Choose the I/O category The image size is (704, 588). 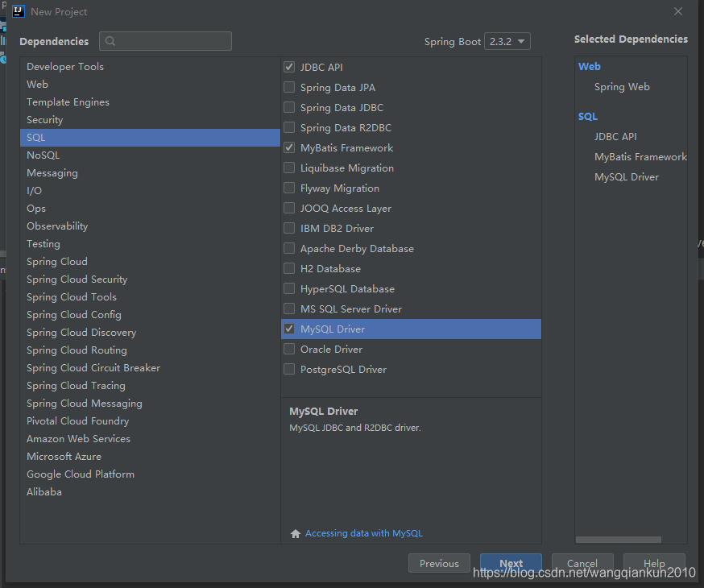pyautogui.click(x=150, y=190)
